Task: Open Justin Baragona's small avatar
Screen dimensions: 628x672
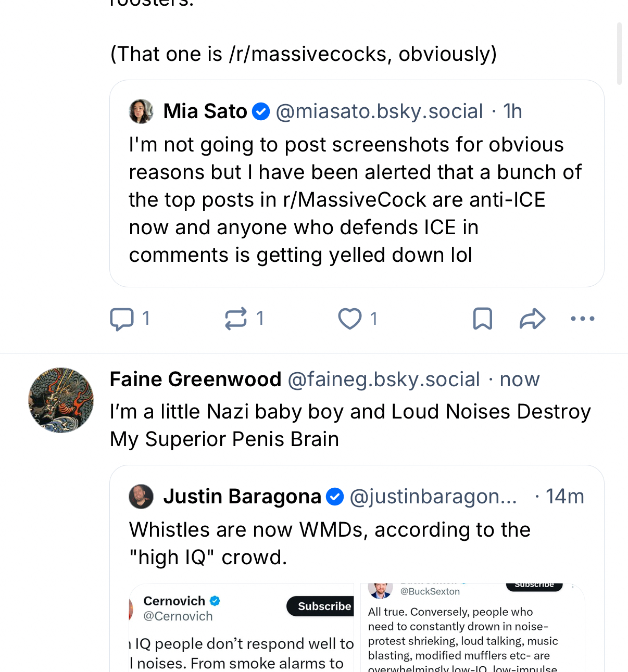Action: (141, 497)
